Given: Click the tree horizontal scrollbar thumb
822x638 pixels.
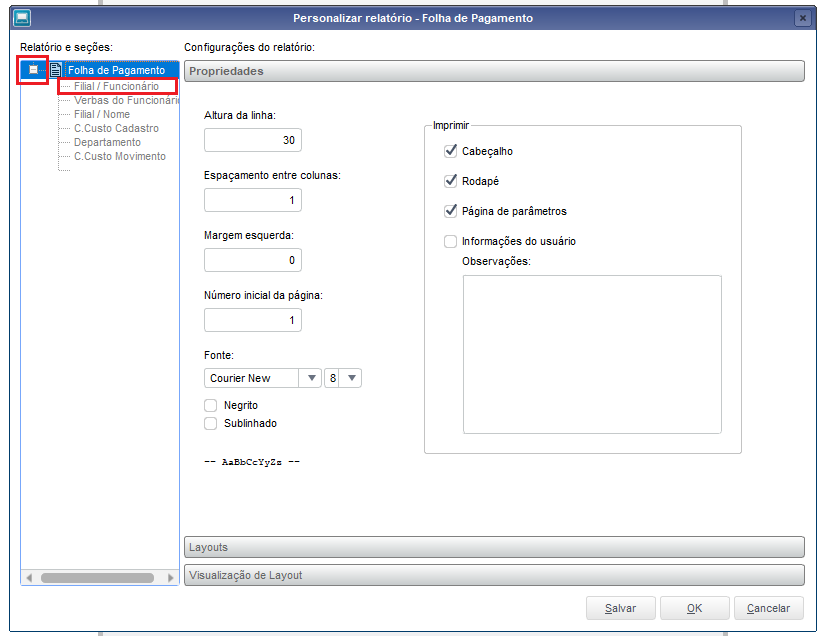Looking at the screenshot, I should 98,578.
